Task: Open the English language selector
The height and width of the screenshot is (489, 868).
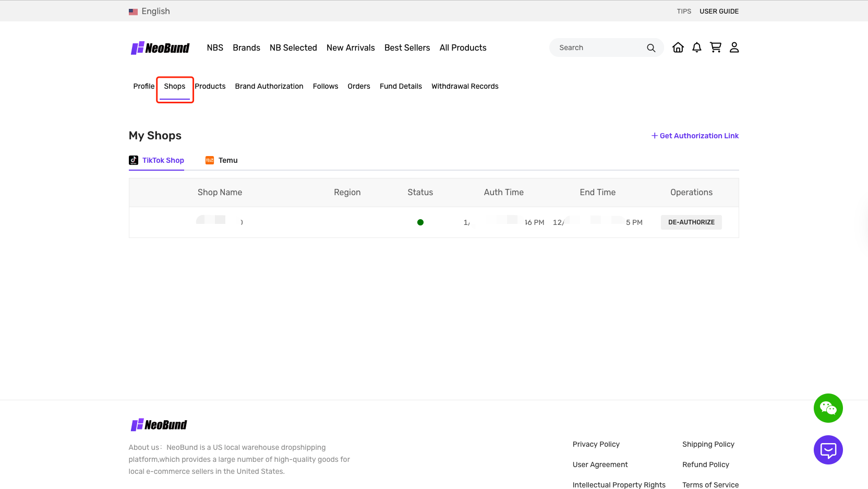Action: [x=149, y=11]
